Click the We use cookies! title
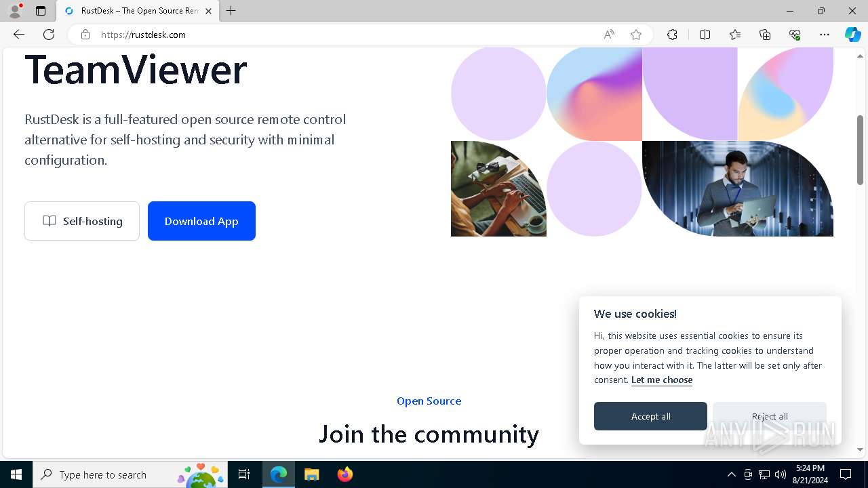 pyautogui.click(x=635, y=314)
